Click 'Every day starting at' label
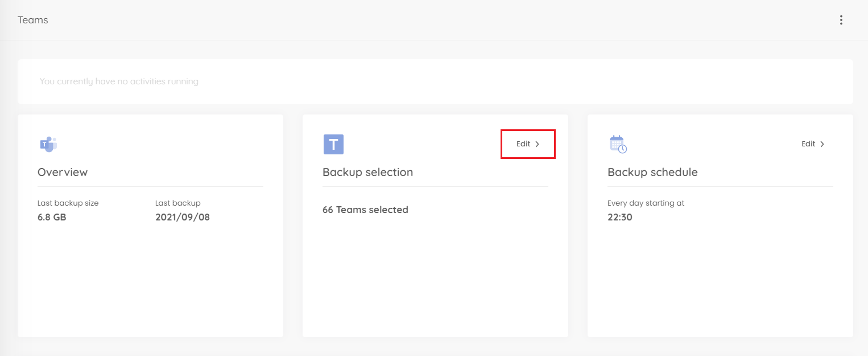This screenshot has height=356, width=868. click(x=646, y=203)
